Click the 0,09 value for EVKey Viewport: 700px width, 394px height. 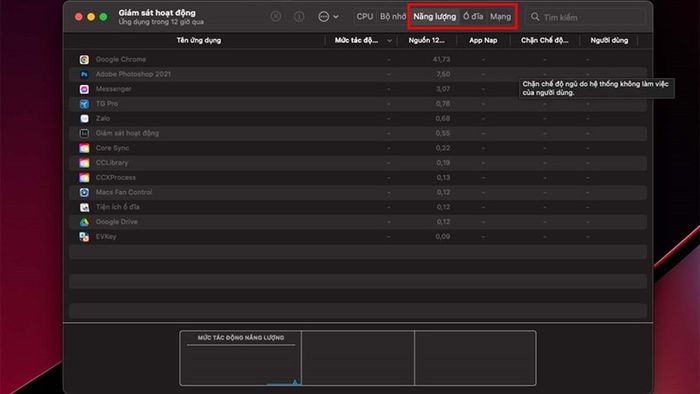(443, 236)
